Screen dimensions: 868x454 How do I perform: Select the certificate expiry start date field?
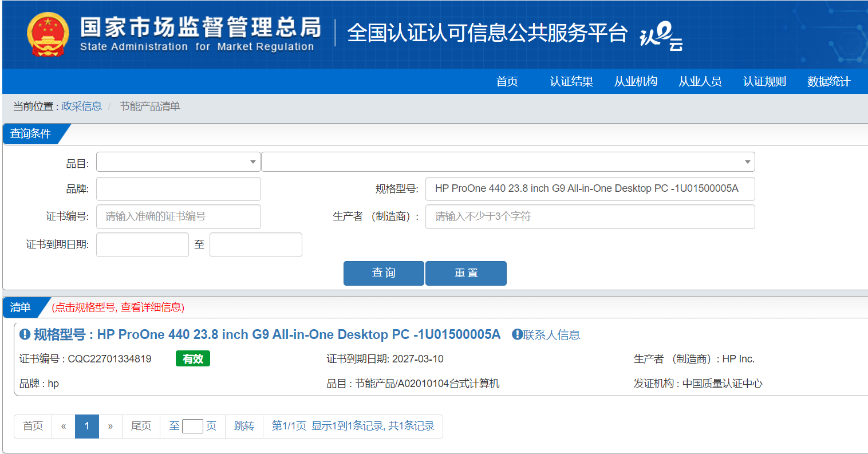point(143,244)
